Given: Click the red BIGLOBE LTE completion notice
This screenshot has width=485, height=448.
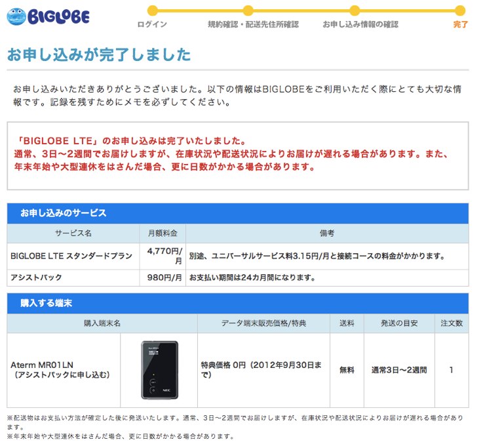Looking at the screenshot, I should tap(231, 154).
